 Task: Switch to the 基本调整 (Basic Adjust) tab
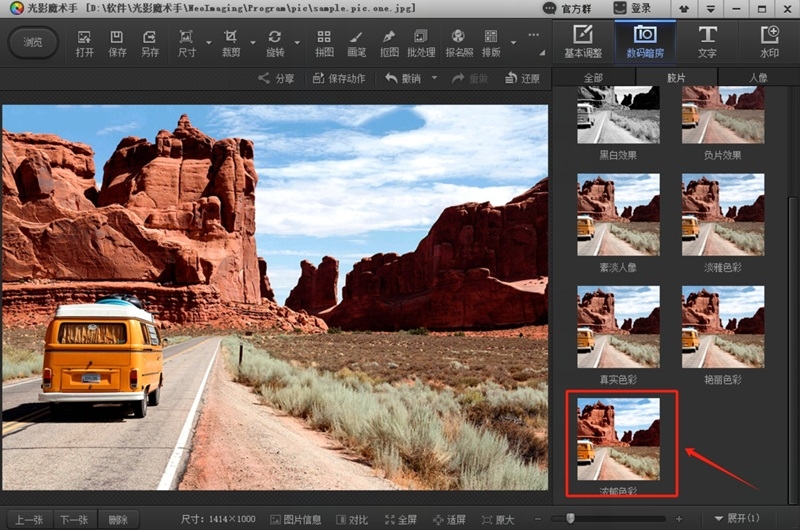(x=583, y=41)
